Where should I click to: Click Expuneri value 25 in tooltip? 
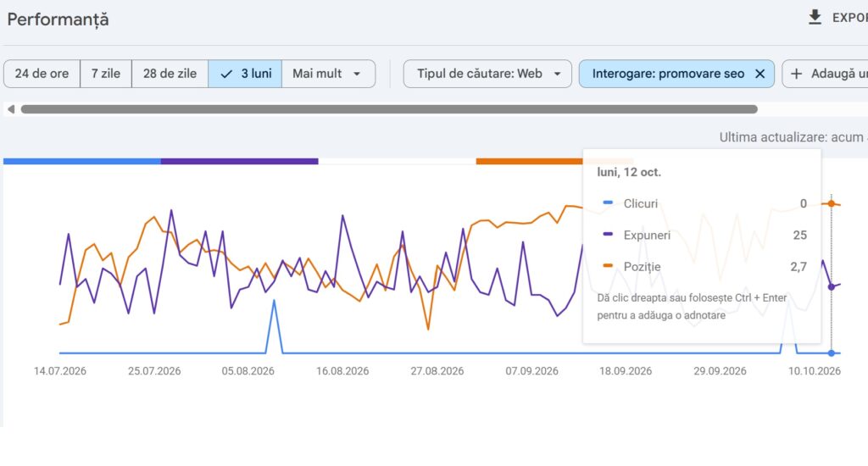pos(800,236)
